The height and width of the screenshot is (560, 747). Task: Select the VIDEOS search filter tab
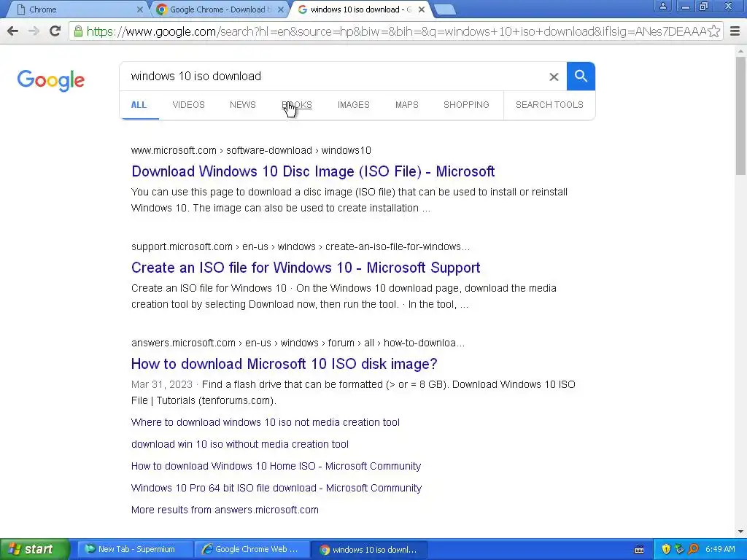pos(189,105)
